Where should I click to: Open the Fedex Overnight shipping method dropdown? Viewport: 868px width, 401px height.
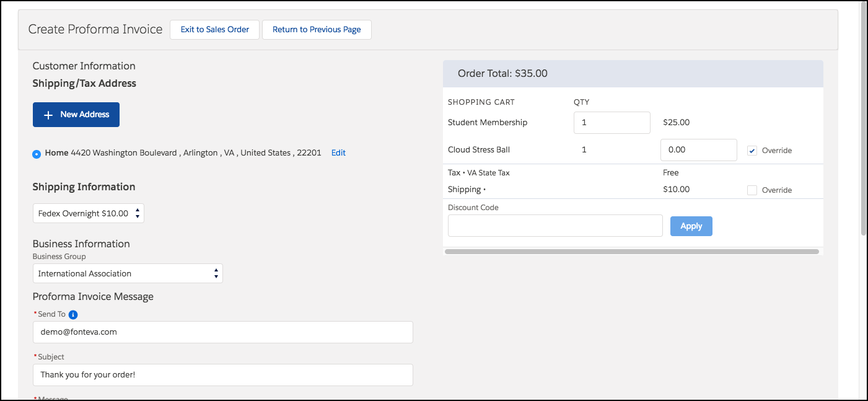88,213
